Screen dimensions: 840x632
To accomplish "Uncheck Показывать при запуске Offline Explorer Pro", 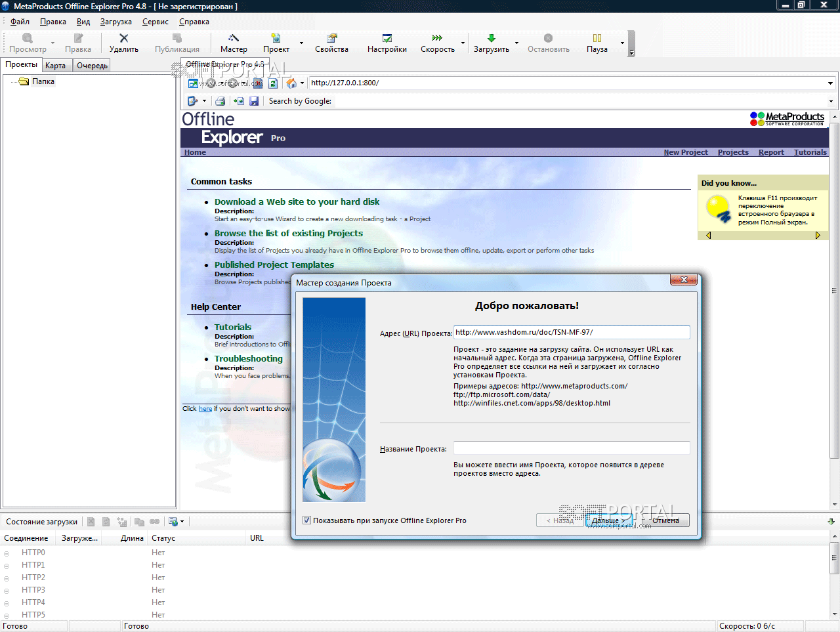I will coord(306,520).
